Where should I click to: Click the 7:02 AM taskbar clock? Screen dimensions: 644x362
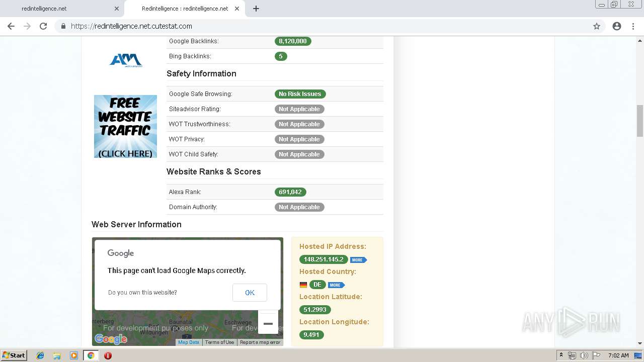pos(618,355)
